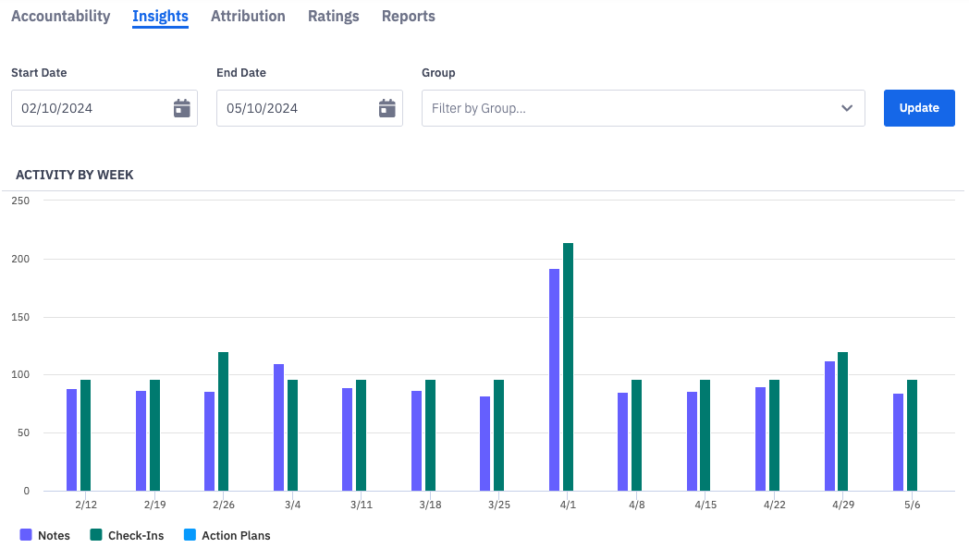Open the Filter by Group combo box
969x560 pixels.
tap(629, 108)
